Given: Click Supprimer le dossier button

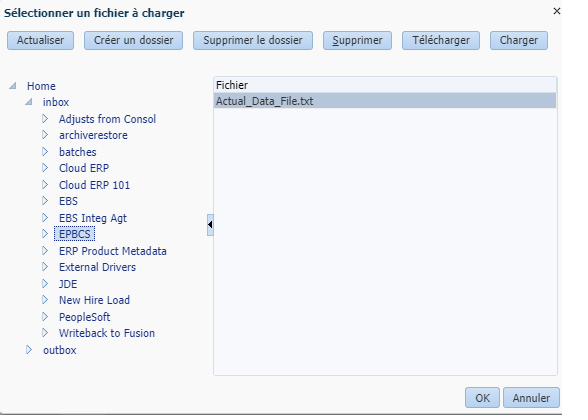Looking at the screenshot, I should point(253,40).
